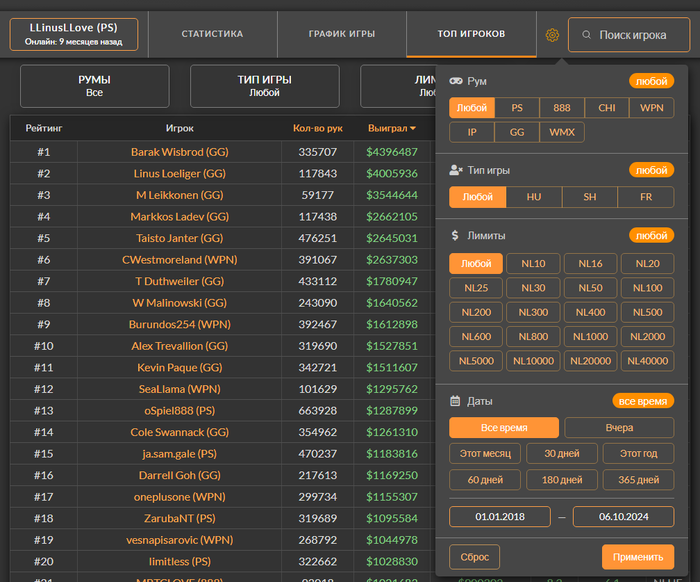Switch to the СТАТИСТИКА tab
The image size is (700, 582).
click(212, 34)
